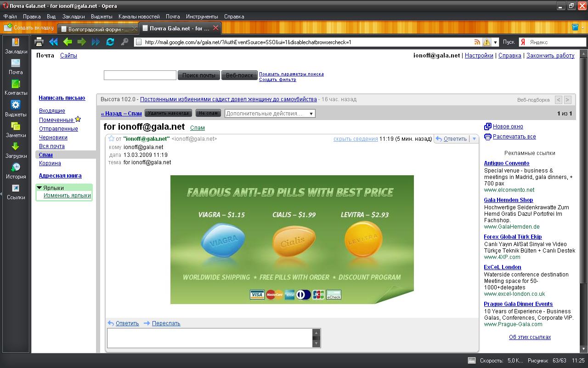Click the password wand key icon
Screen dimensions: 588x368
tap(124, 42)
